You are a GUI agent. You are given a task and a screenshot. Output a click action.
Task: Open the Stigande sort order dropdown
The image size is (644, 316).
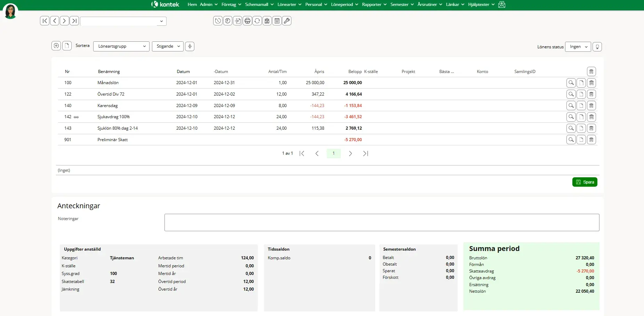tap(168, 46)
